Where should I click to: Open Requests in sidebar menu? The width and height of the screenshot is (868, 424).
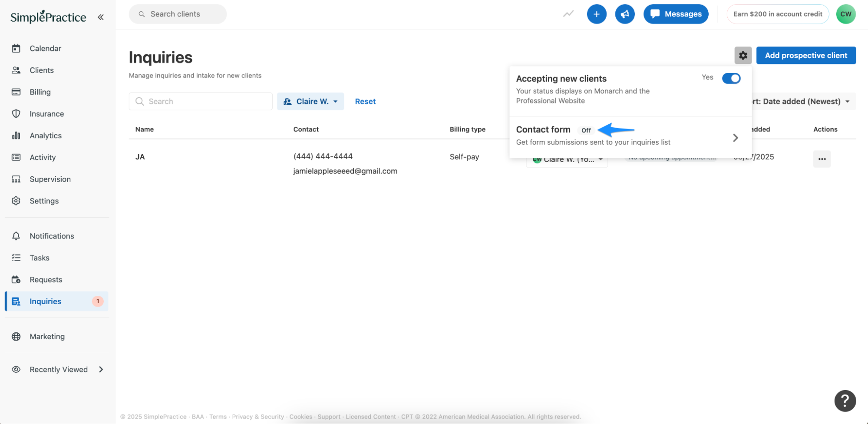pos(46,279)
